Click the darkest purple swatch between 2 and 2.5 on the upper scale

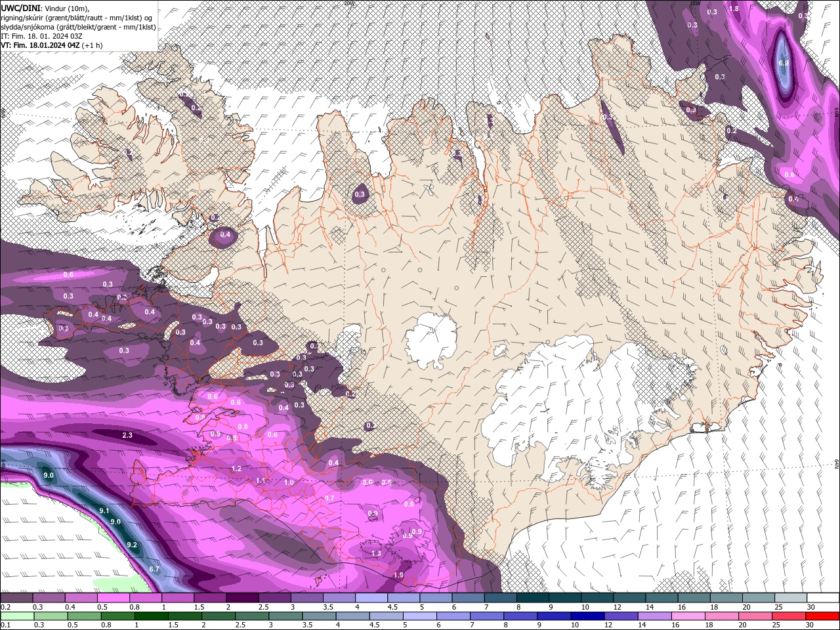(242, 598)
